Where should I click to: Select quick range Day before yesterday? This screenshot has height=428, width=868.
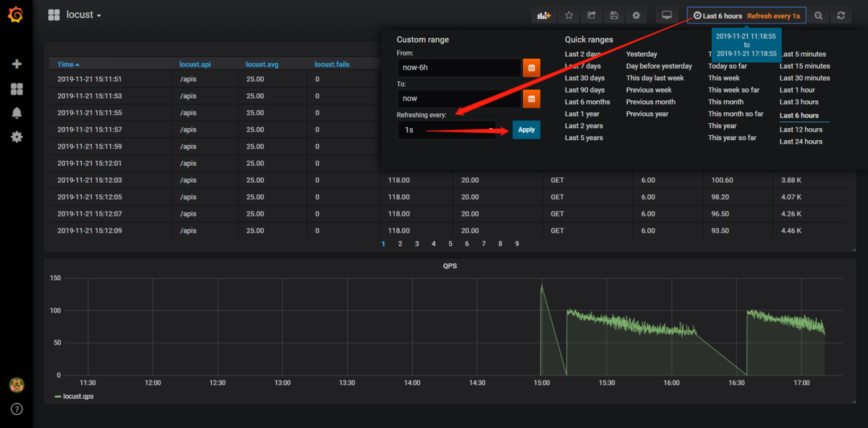[659, 66]
